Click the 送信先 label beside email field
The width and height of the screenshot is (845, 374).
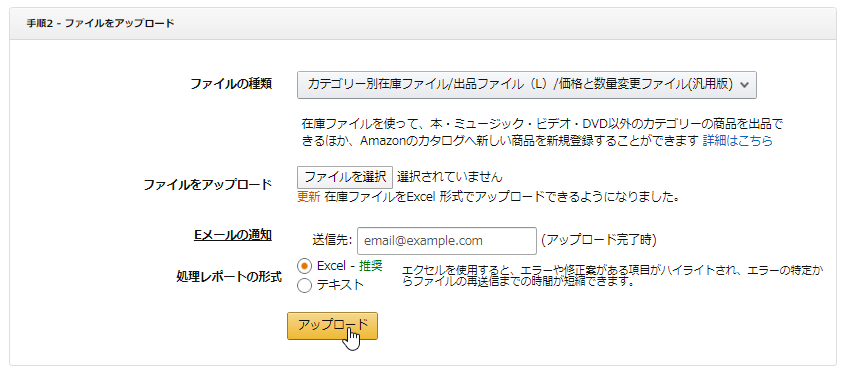[x=332, y=240]
